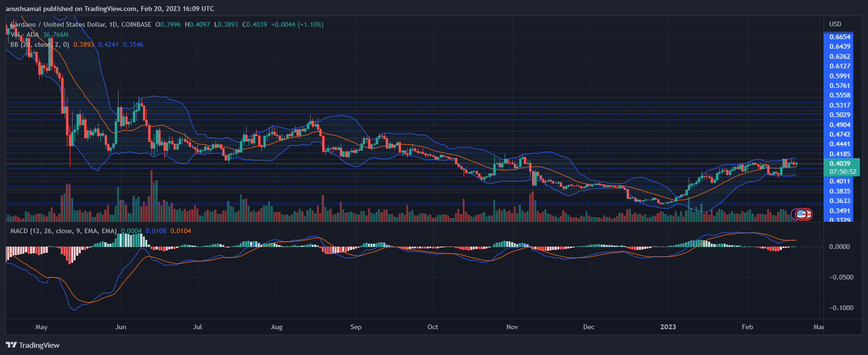Click the 0.5558 price level label
Viewport: 868px width, 355px height.
pyautogui.click(x=840, y=95)
